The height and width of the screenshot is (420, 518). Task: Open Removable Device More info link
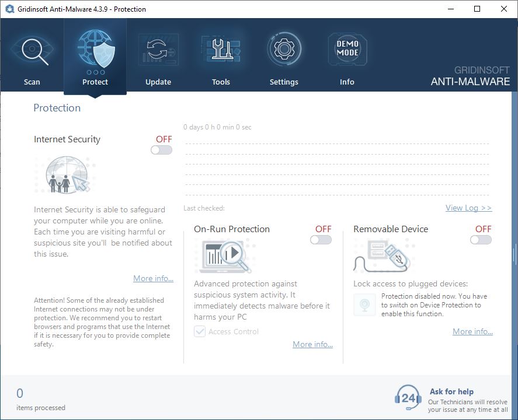[472, 331]
